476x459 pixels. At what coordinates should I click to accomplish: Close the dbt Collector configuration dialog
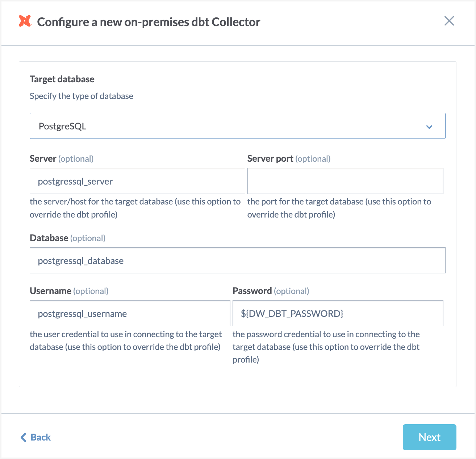point(449,21)
